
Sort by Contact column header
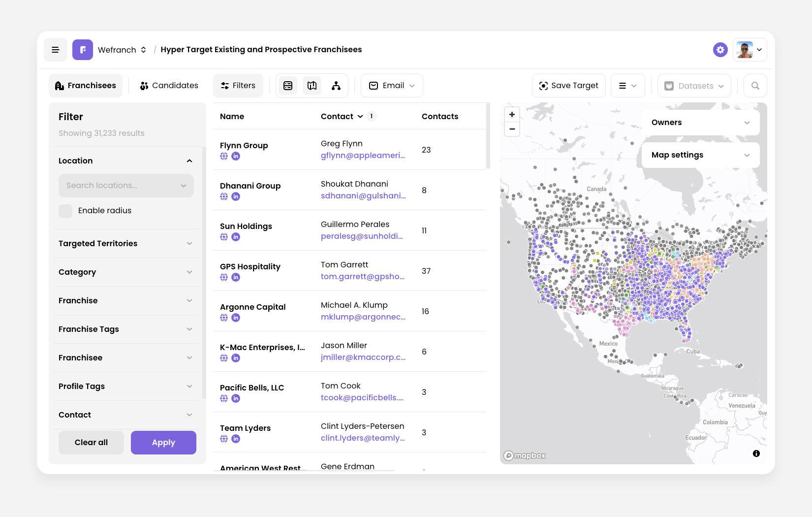[342, 117]
